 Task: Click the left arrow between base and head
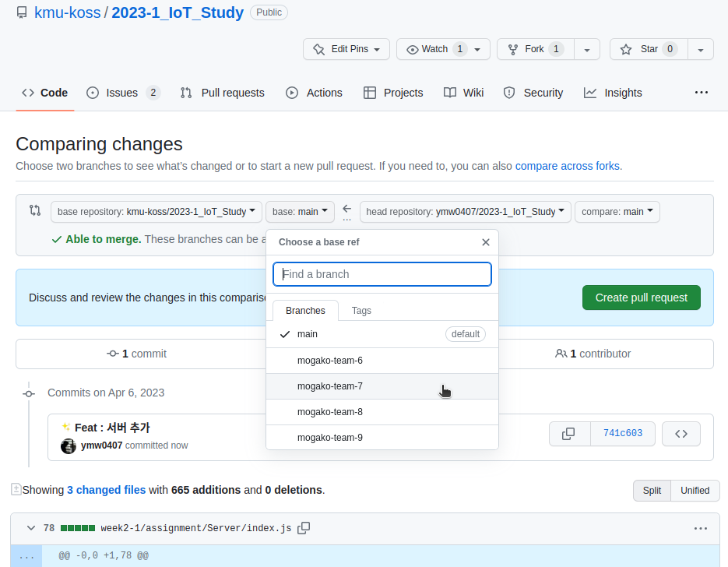346,209
